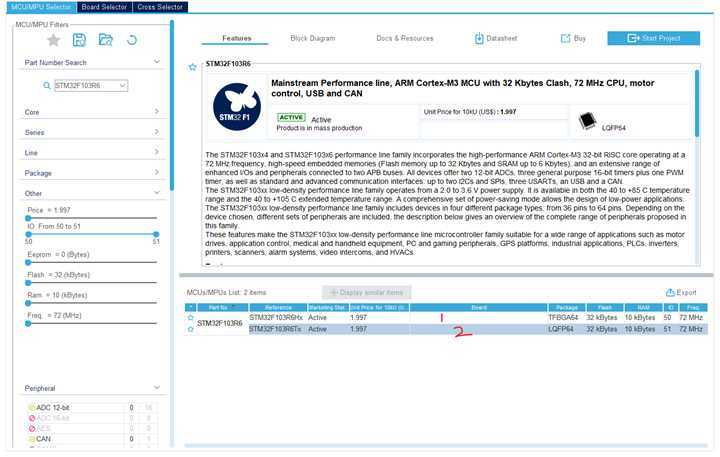720x457 pixels.
Task: Expand the Package filter section
Action: [x=157, y=172]
